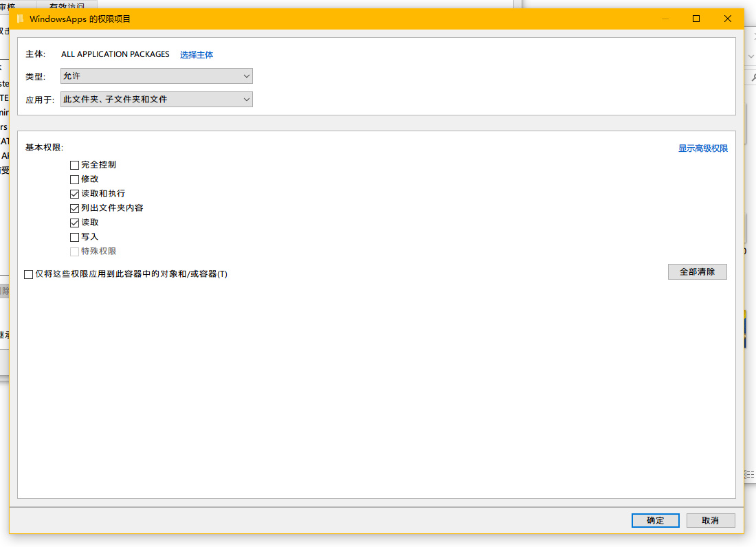The height and width of the screenshot is (547, 756).
Task: Select the 审核 tab in background window
Action: pos(8,5)
